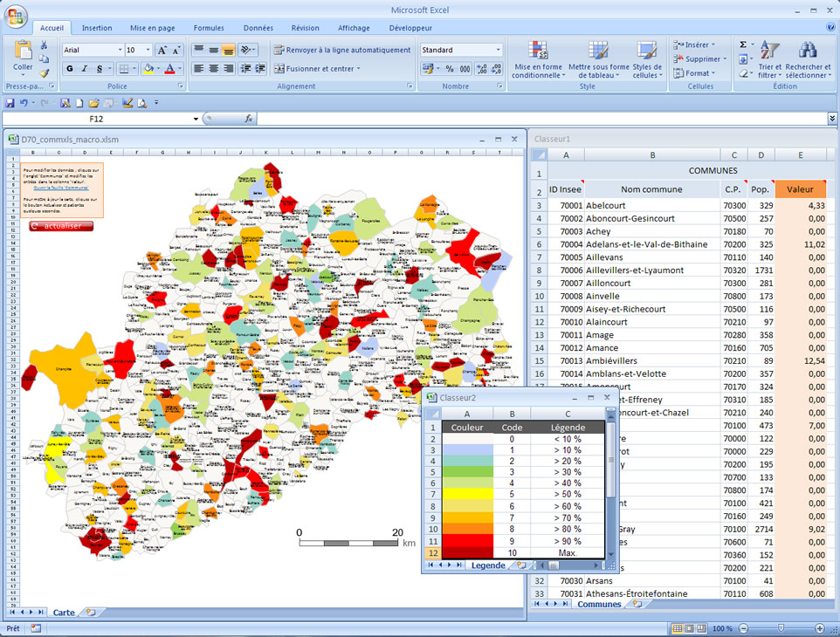Decrease font size with small A icon

(x=176, y=51)
